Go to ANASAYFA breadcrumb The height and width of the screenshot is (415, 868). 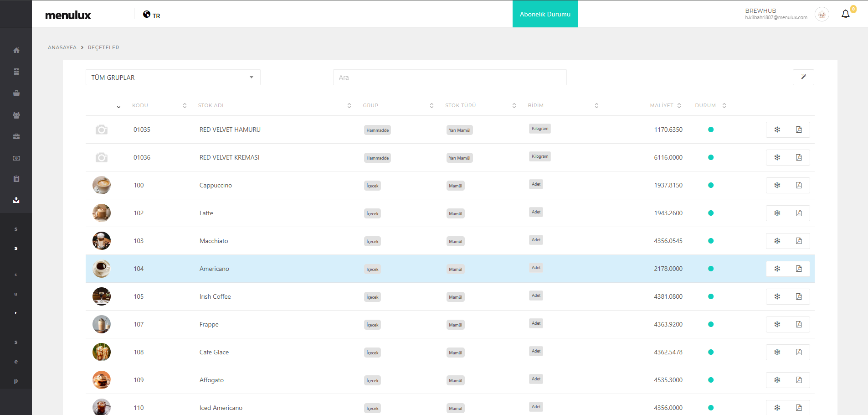pos(62,47)
